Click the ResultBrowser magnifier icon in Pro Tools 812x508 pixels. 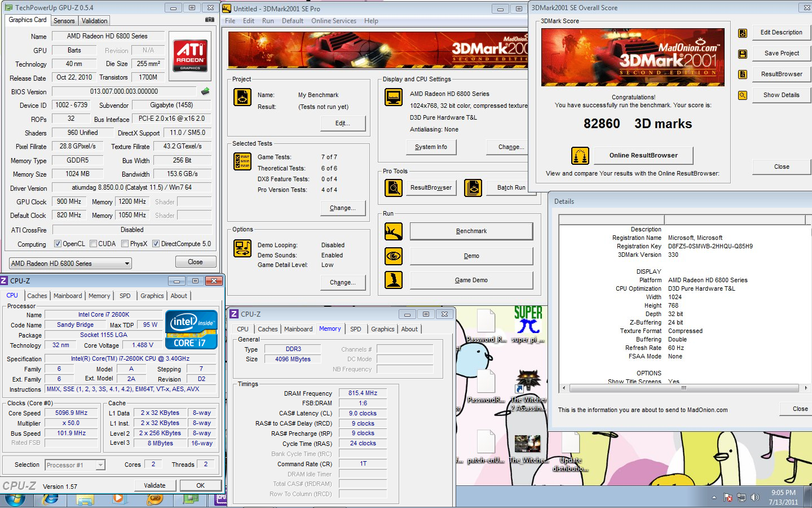[394, 187]
